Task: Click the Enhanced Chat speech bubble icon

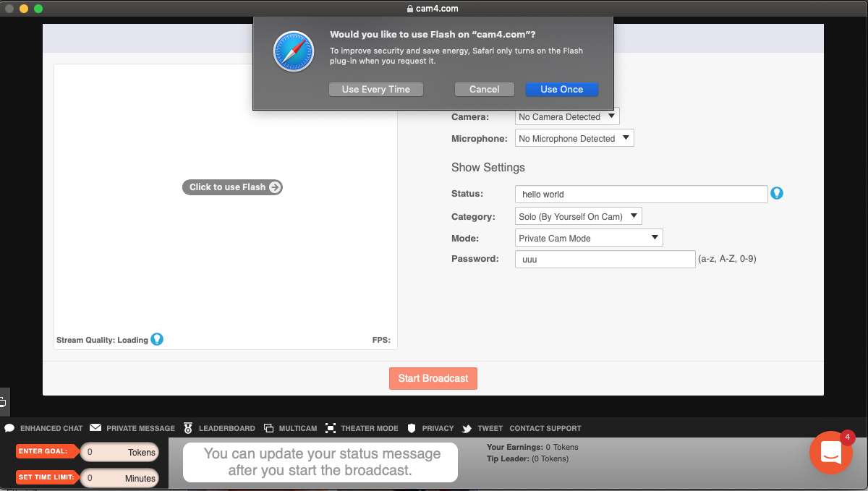Action: [x=9, y=428]
